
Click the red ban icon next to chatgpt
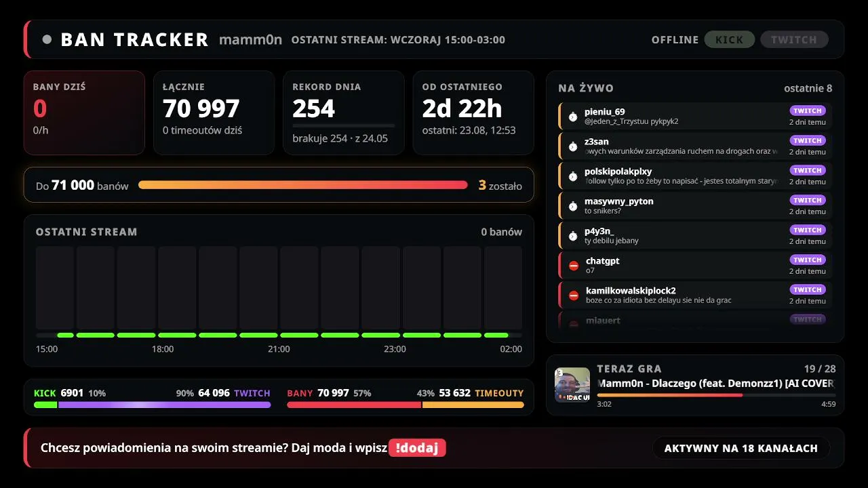[x=574, y=266]
